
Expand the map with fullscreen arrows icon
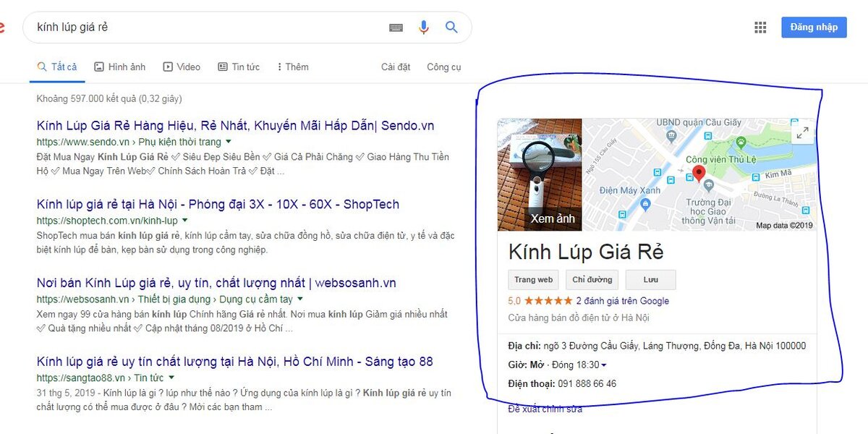click(x=802, y=133)
